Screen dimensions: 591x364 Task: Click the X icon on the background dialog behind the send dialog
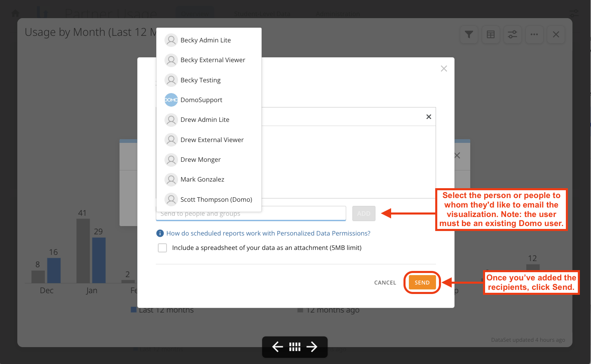click(x=457, y=156)
